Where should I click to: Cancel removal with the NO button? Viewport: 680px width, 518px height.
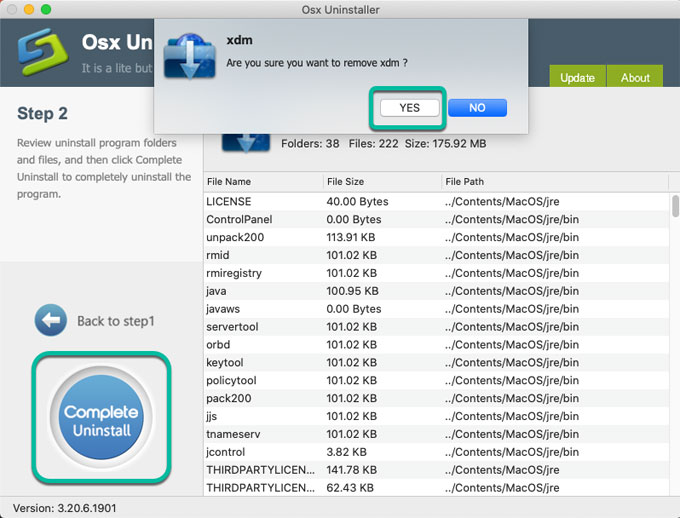[477, 108]
